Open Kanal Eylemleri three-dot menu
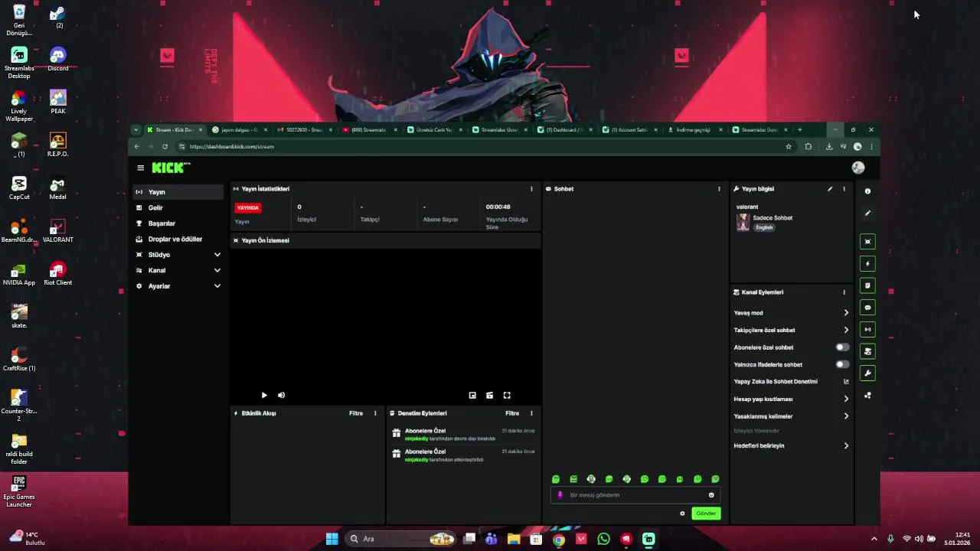The width and height of the screenshot is (980, 551). [x=844, y=292]
